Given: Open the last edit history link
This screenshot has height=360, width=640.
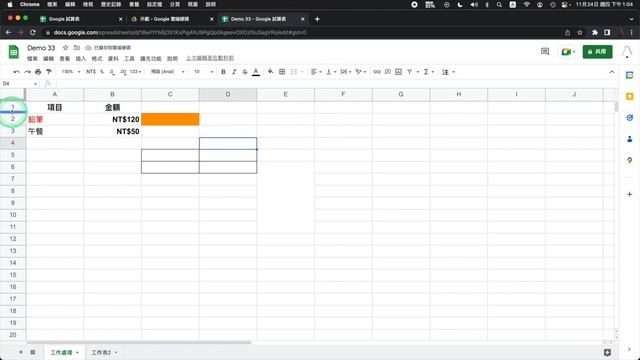Looking at the screenshot, I should point(210,58).
